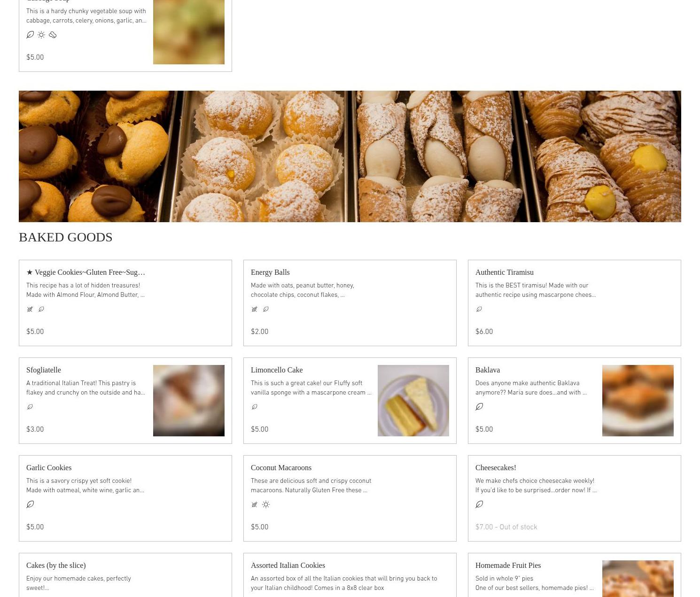Click the gluten-free wheat icon under Coconut Macaroons

point(255,504)
